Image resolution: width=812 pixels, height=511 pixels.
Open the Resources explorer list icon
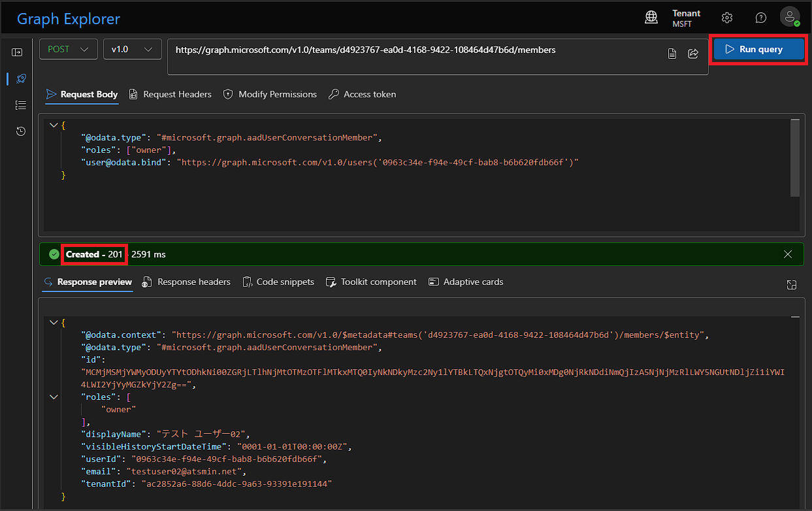(x=20, y=105)
